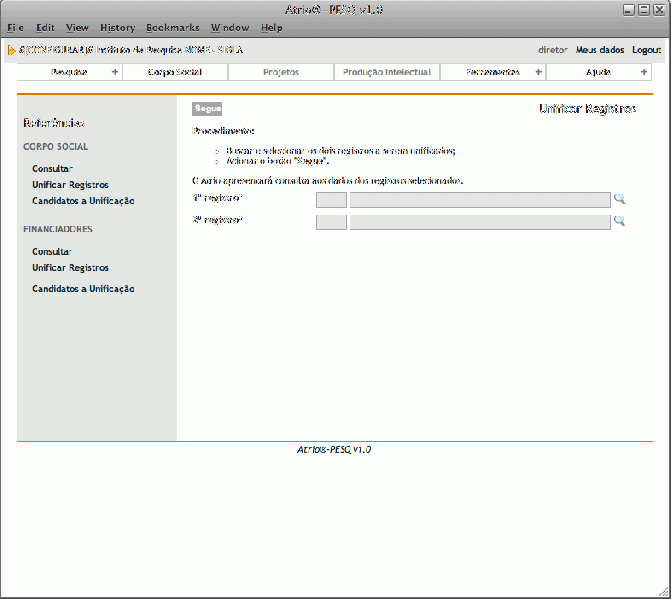Open the Meus dados link
The width and height of the screenshot is (671, 599).
click(x=600, y=50)
